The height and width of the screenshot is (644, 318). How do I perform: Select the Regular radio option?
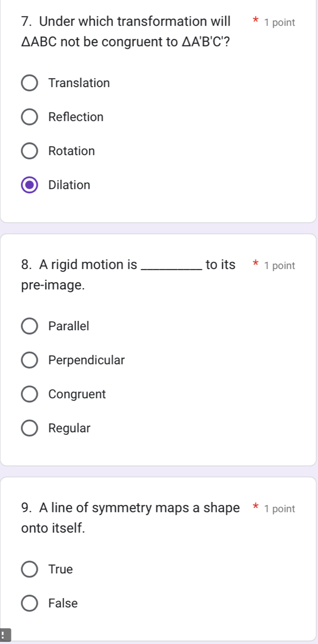tap(30, 429)
